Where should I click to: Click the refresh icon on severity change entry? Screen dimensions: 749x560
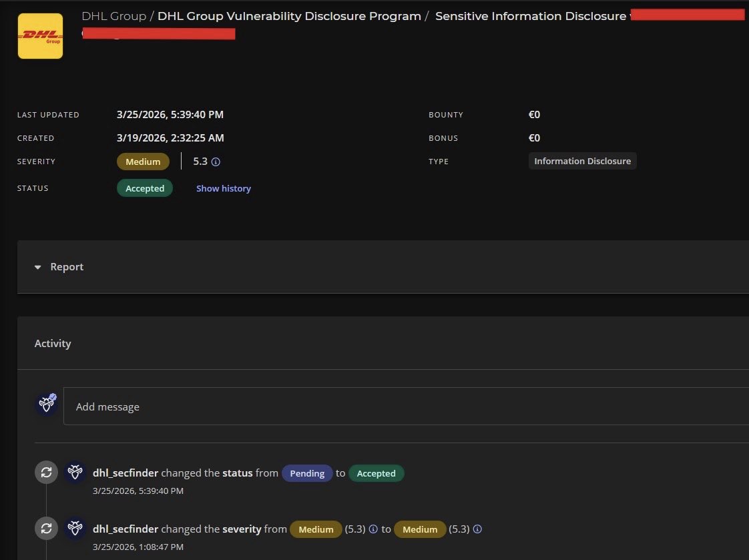pos(46,529)
